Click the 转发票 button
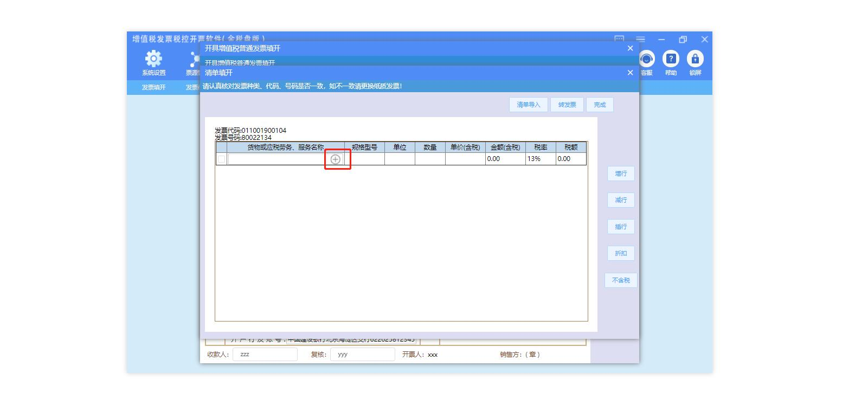The height and width of the screenshot is (405, 868). tap(567, 105)
